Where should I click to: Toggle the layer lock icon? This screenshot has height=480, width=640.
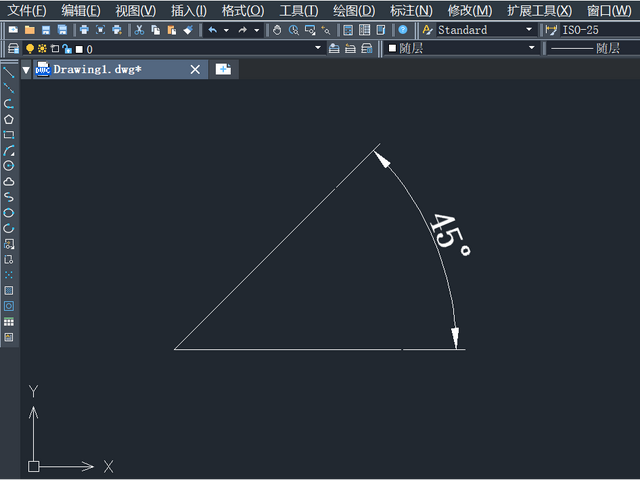(67, 49)
